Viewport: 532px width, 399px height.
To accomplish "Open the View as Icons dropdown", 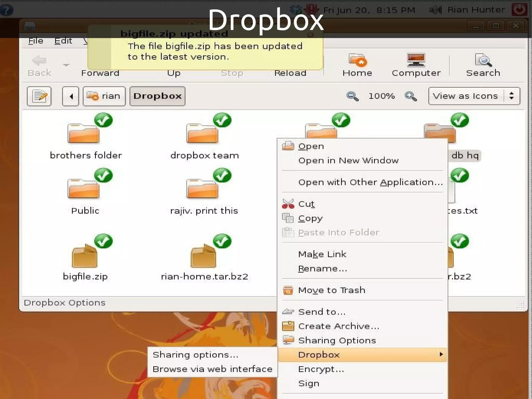I will click(474, 96).
